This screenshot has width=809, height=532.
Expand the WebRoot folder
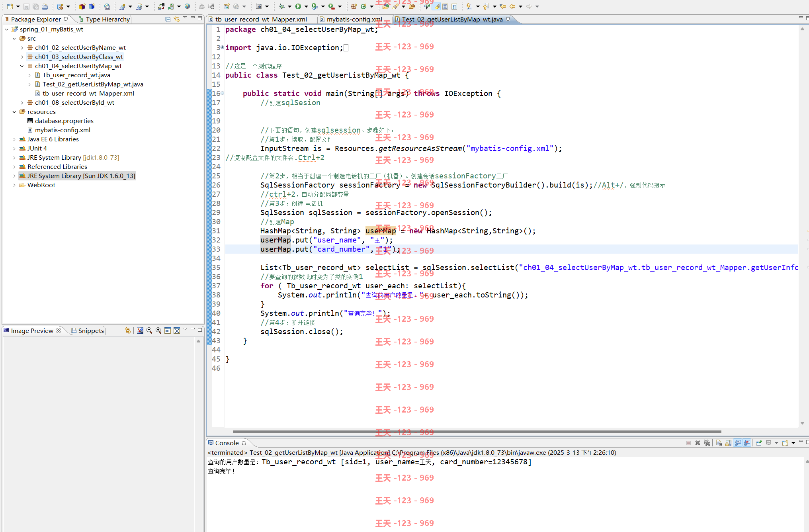click(x=14, y=185)
